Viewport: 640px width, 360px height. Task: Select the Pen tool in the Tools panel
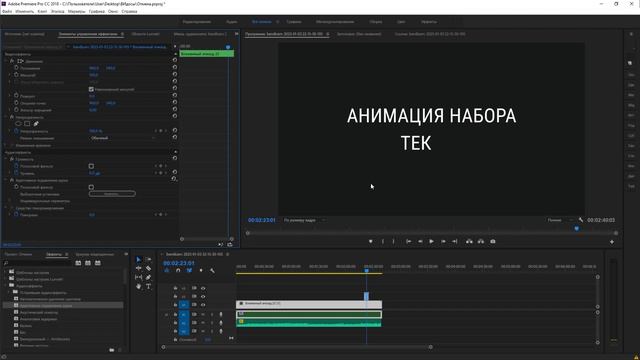[149, 277]
